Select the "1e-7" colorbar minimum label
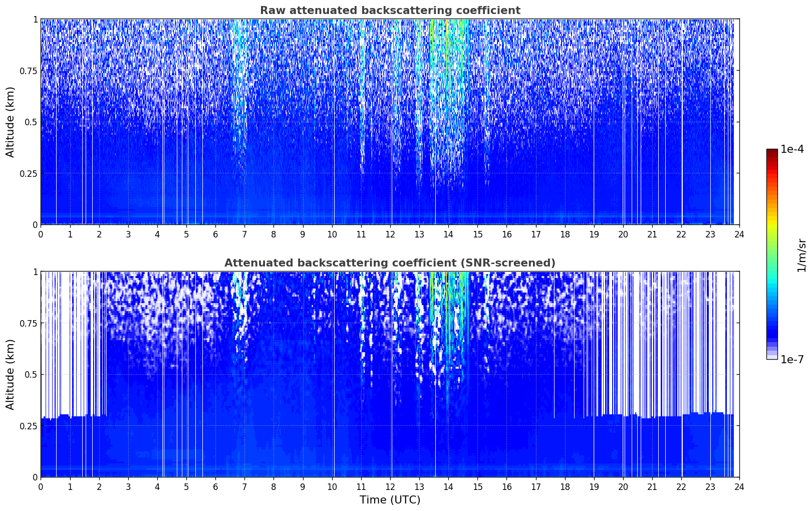812x511 pixels. point(791,360)
